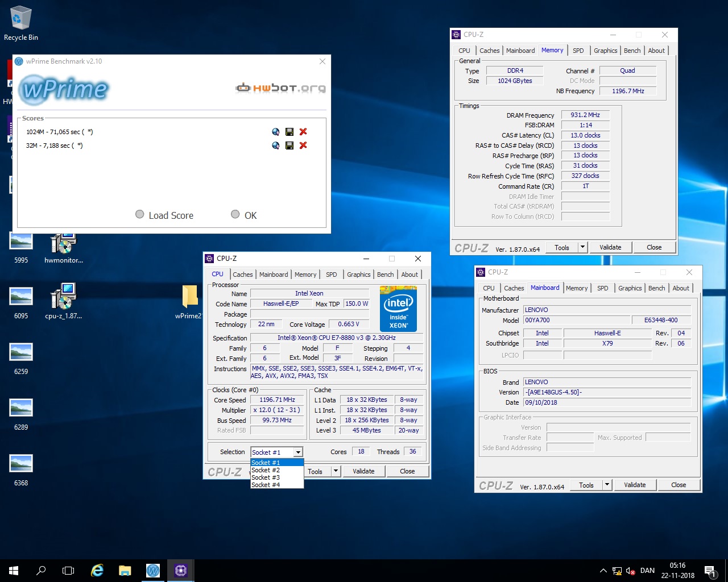The height and width of the screenshot is (582, 728).
Task: Switch to Graphics tab in CPU-Z Memory window
Action: tap(605, 51)
